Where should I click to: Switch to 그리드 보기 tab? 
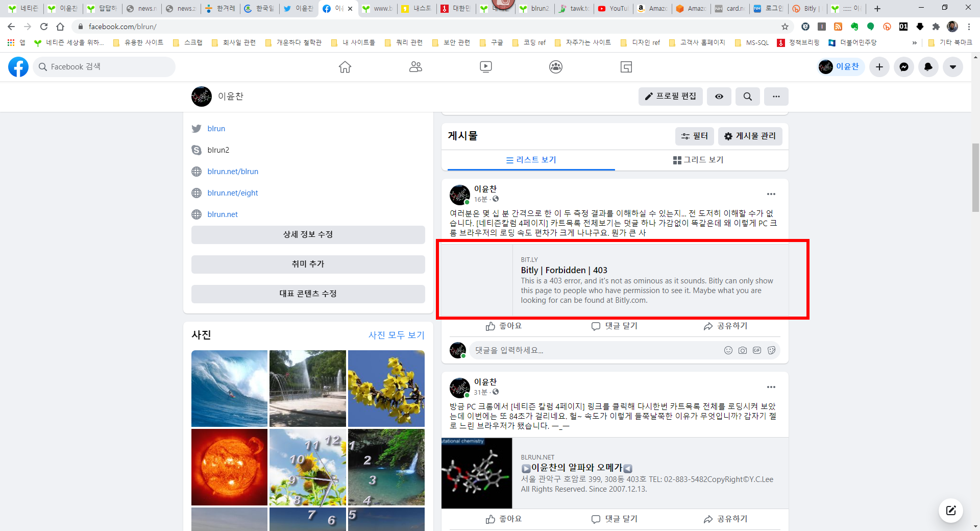[698, 160]
